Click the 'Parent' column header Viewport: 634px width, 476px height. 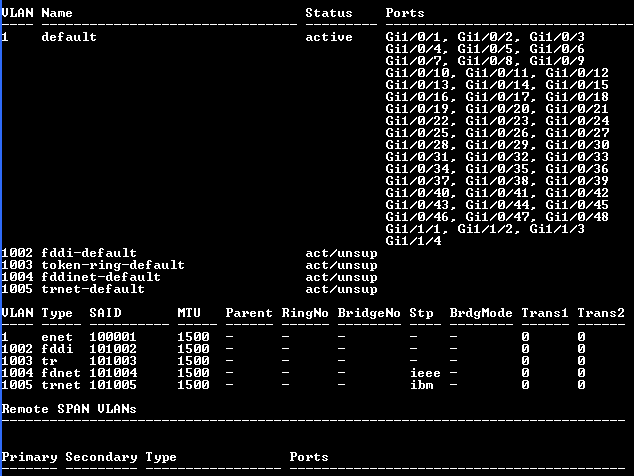249,313
